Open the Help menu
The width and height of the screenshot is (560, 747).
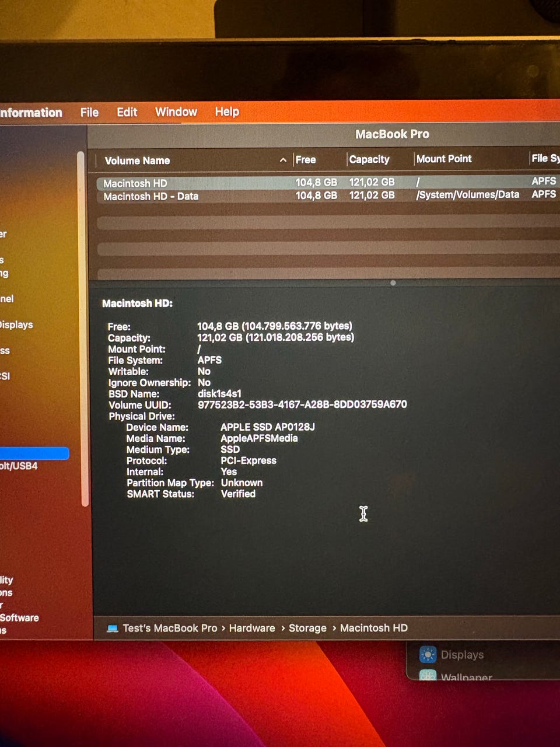pyautogui.click(x=227, y=111)
